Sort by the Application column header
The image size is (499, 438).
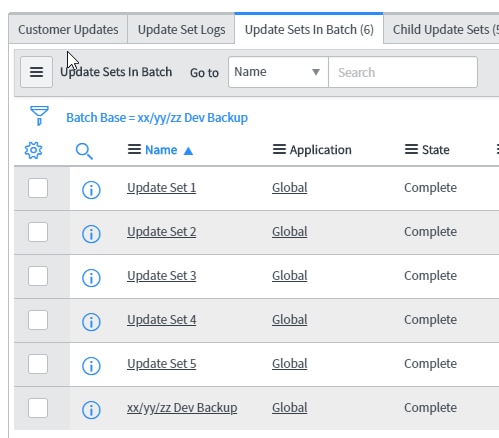tap(321, 150)
